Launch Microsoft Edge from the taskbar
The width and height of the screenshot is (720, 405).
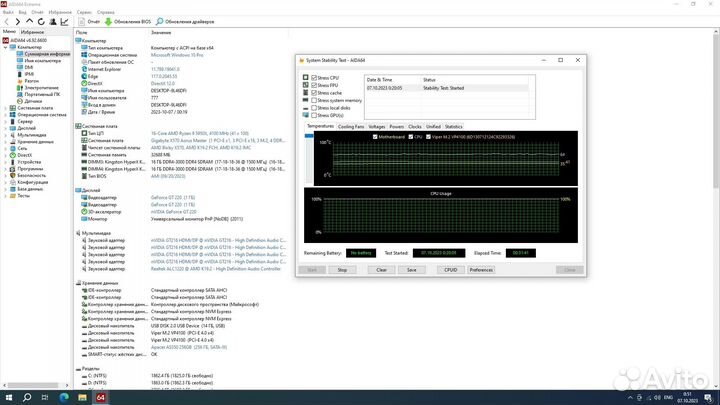click(64, 397)
